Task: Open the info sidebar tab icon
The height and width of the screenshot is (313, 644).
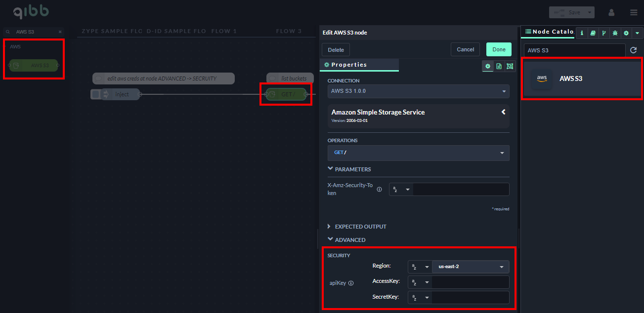Action: pyautogui.click(x=582, y=33)
